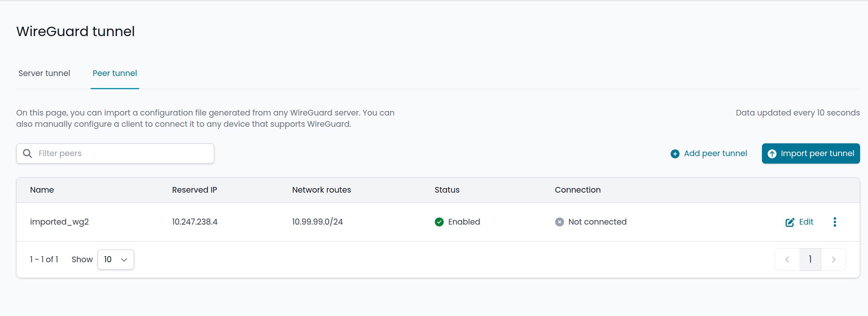Click the Edit link in the peer row
The image size is (868, 316).
[x=806, y=222]
